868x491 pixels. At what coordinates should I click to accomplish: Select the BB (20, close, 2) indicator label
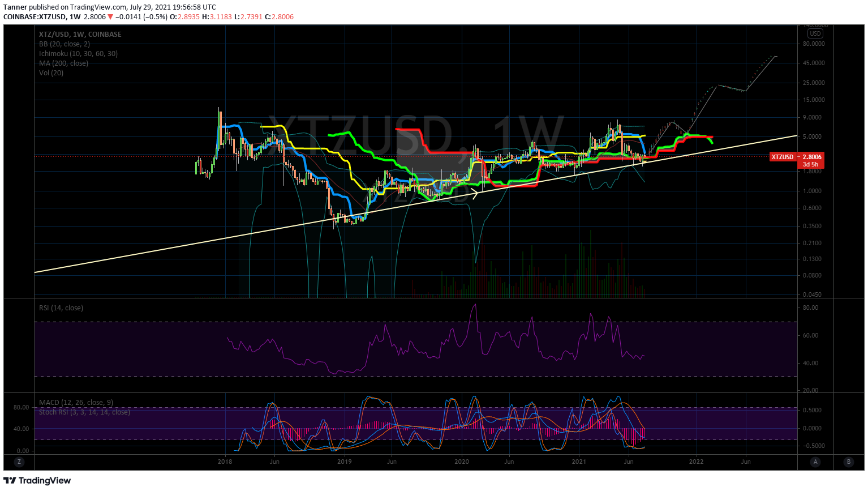[64, 44]
